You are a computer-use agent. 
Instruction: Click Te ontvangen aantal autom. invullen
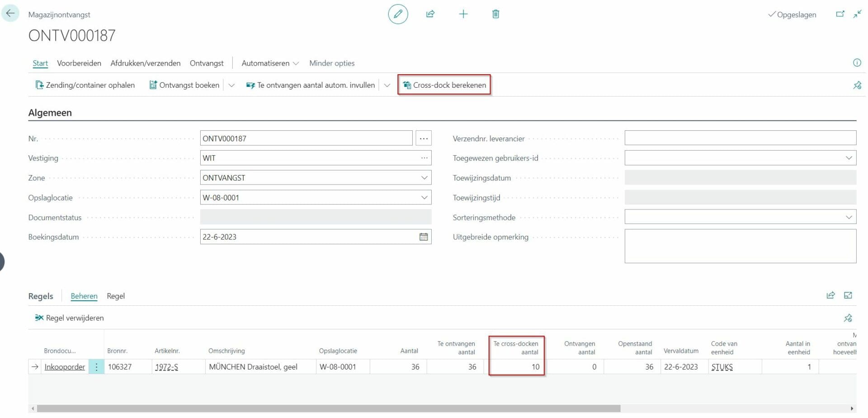[x=311, y=85]
